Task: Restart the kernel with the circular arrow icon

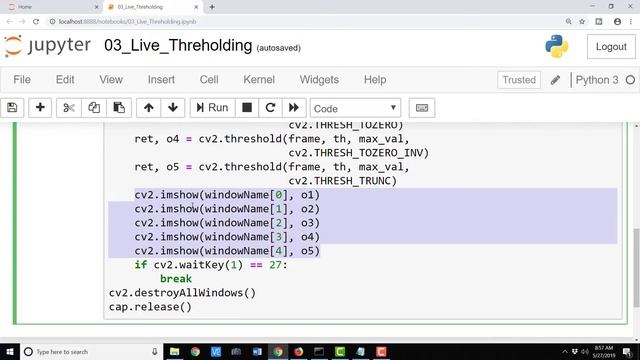Action: [270, 108]
